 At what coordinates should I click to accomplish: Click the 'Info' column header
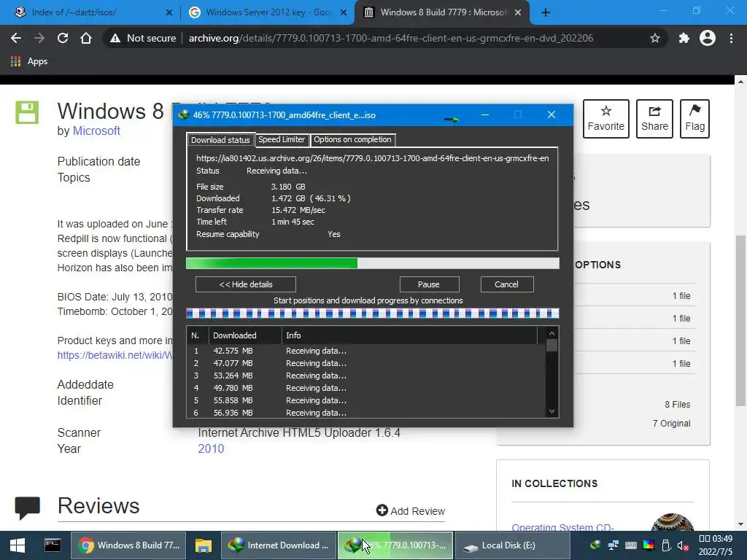[x=410, y=335]
